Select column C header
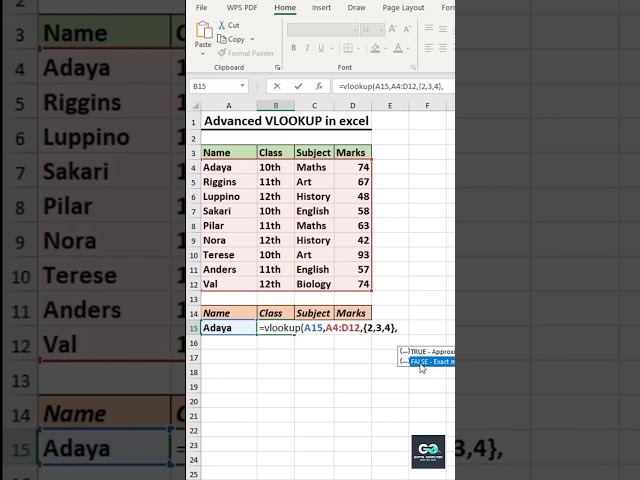The height and width of the screenshot is (480, 640). pyautogui.click(x=314, y=106)
